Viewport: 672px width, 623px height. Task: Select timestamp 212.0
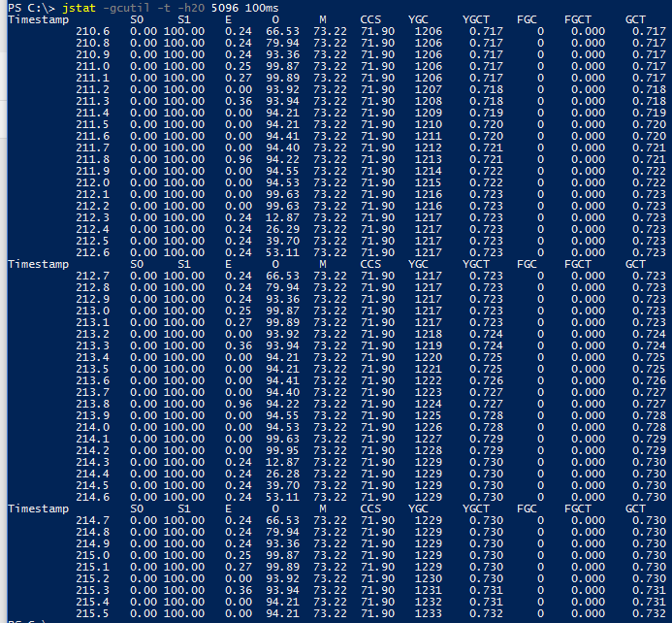tap(92, 182)
